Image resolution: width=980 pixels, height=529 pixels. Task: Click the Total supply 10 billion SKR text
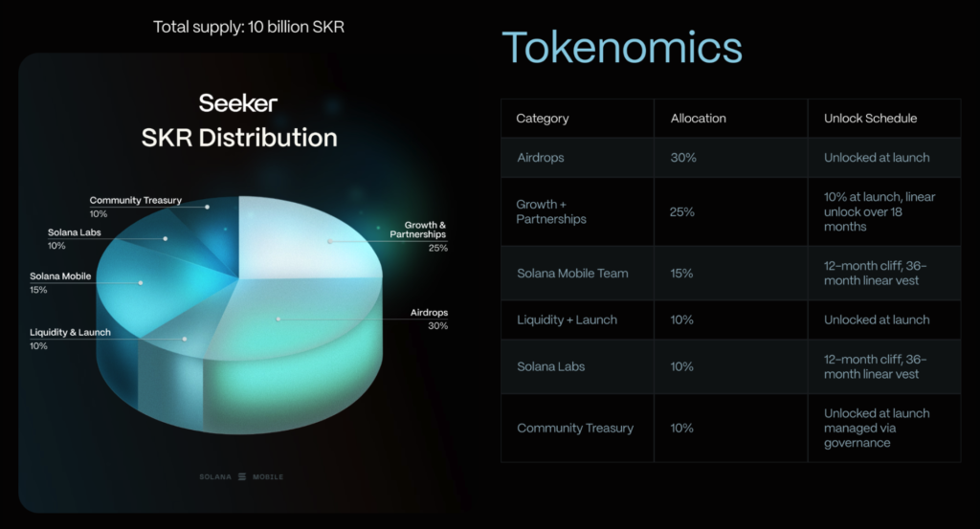[249, 27]
